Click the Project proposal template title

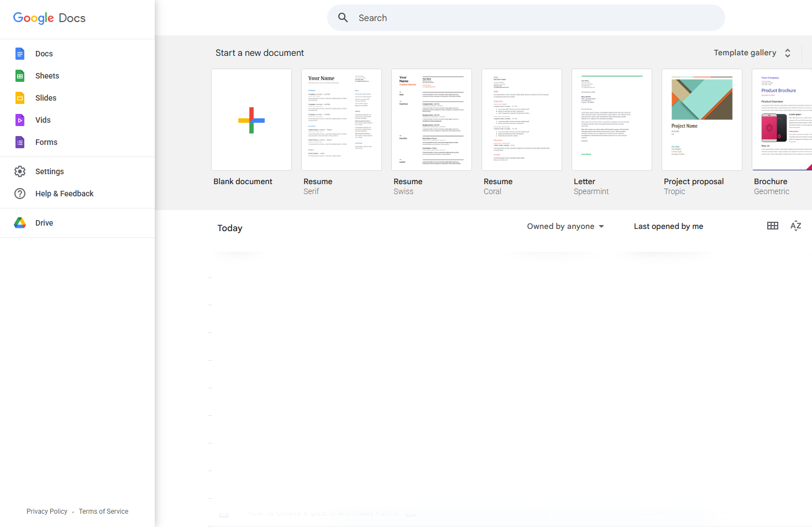pos(694,181)
